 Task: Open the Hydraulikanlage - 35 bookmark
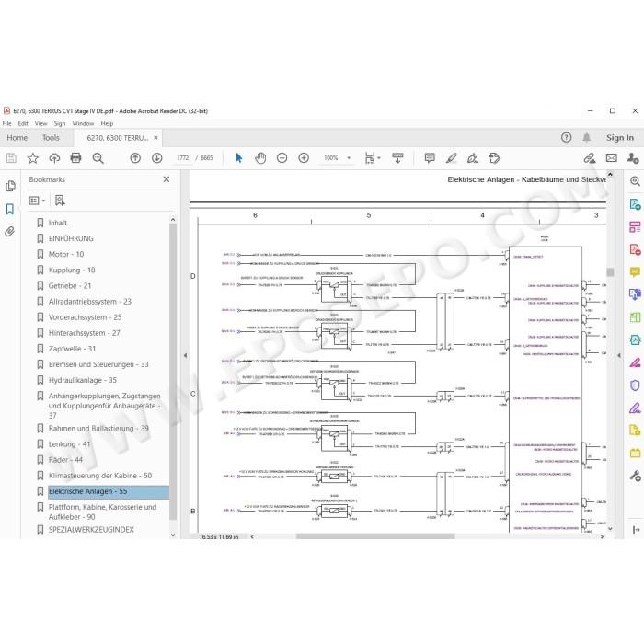83,380
